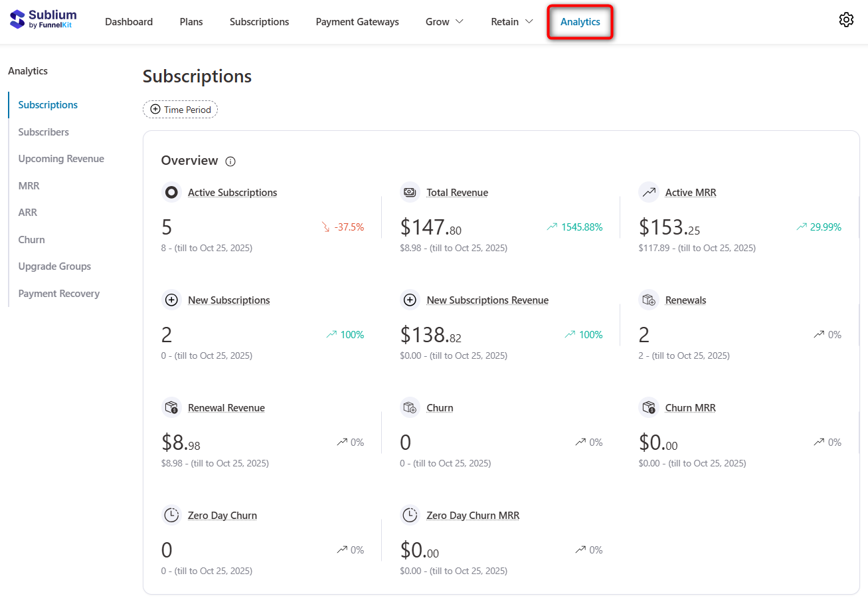
Task: Click the New Subscriptions plus icon
Action: coord(171,300)
